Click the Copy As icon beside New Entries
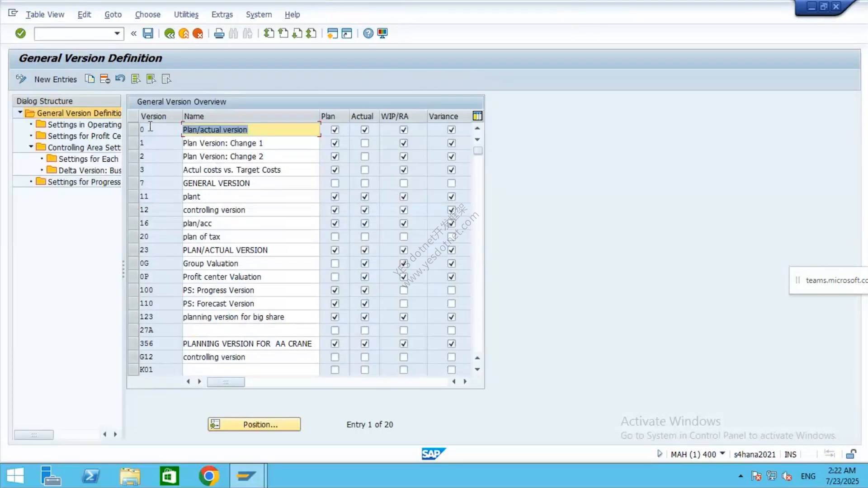 point(90,79)
